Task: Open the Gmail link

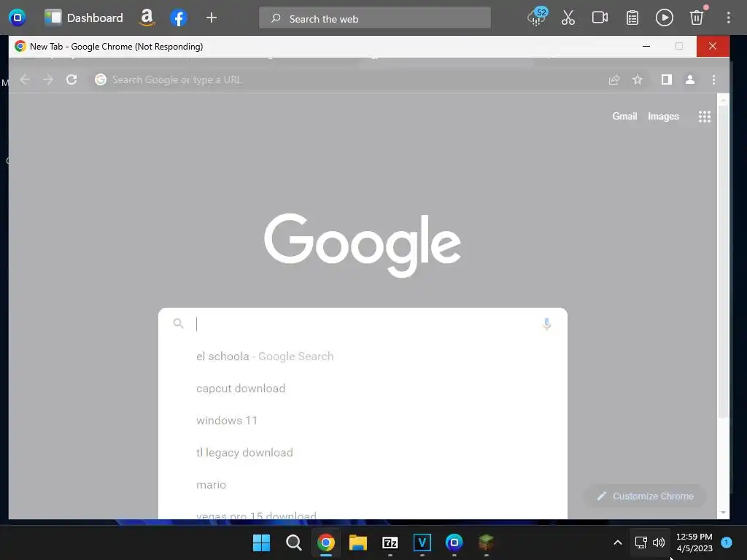Action: click(x=624, y=116)
